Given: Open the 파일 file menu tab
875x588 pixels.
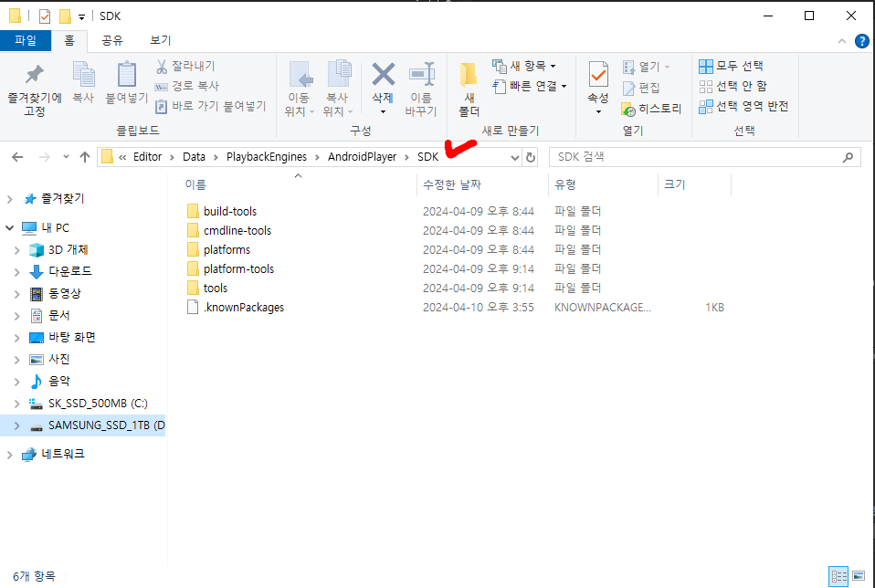Looking at the screenshot, I should click(x=25, y=41).
